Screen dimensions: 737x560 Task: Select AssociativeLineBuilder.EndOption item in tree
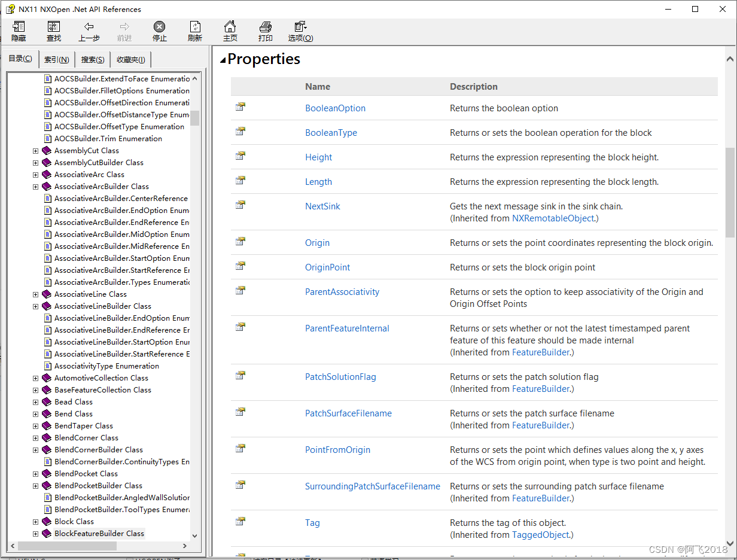tap(121, 318)
